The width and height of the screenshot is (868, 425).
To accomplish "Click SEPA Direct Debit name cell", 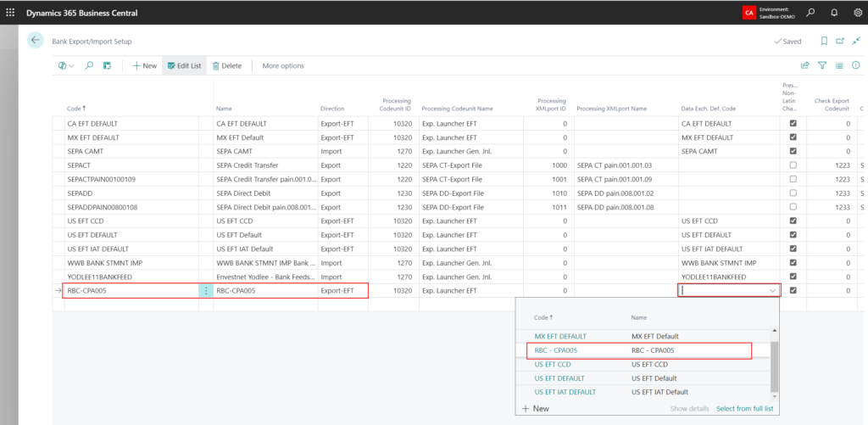I will tap(265, 193).
